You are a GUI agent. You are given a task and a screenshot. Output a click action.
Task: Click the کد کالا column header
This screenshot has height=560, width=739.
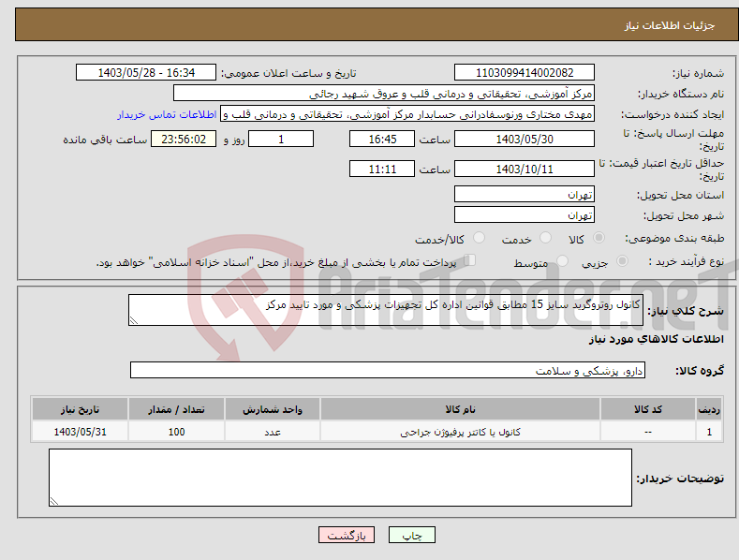point(648,409)
